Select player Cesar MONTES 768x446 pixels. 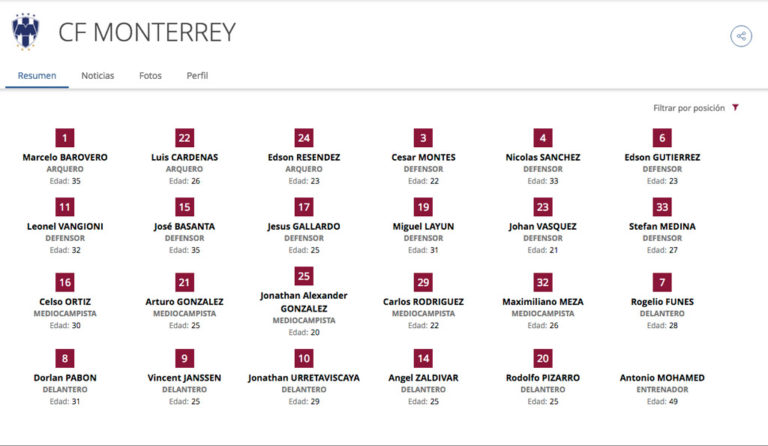423,157
